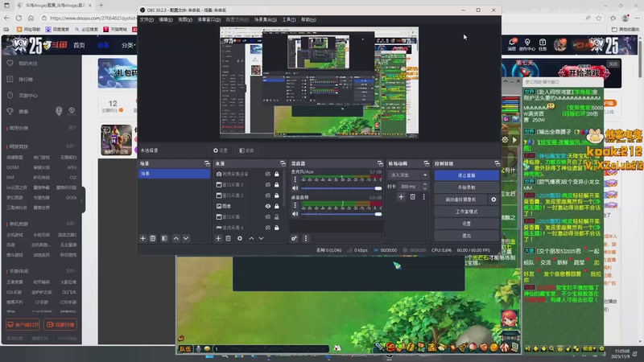Click the 停止直播 button
Screen dimensions: 644x362
467,175
